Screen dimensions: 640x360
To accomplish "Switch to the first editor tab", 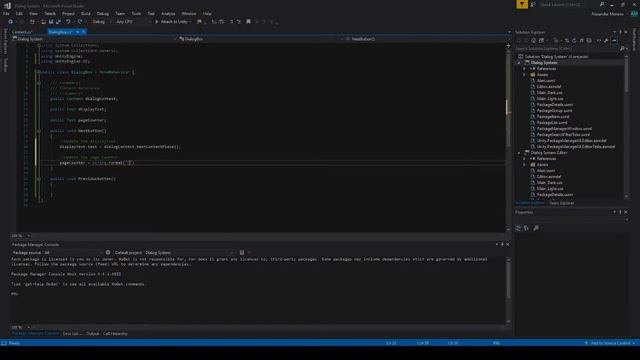I will 22,32.
